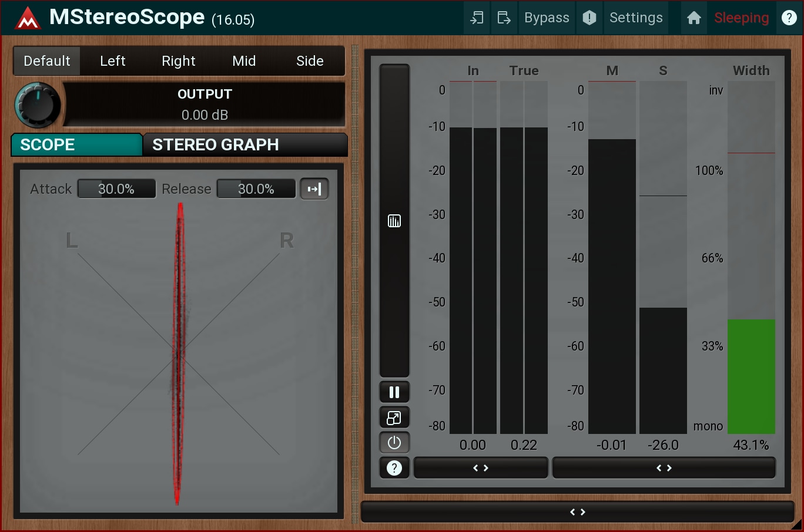Click the detach meters popup icon
The image size is (804, 532).
pyautogui.click(x=394, y=417)
